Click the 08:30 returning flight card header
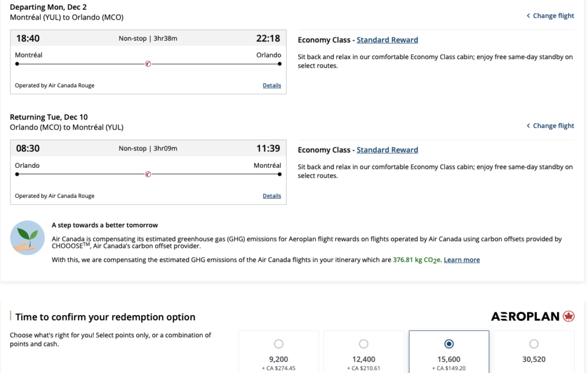 pos(148,148)
